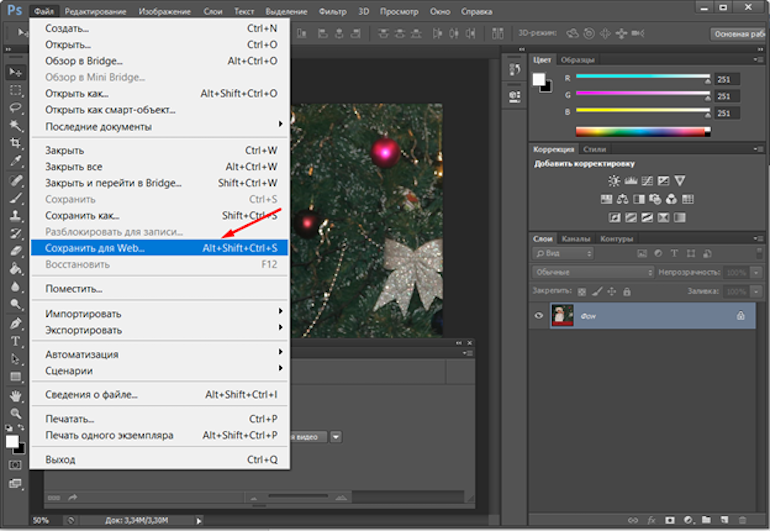The height and width of the screenshot is (531, 770).
Task: Click the Brightness/Contrast adjustment icon
Action: point(615,181)
